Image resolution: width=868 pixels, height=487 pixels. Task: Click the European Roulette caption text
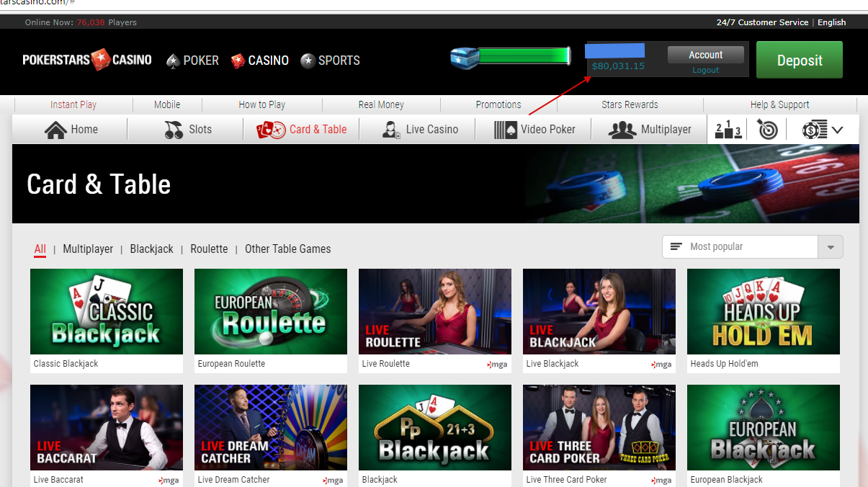[231, 364]
